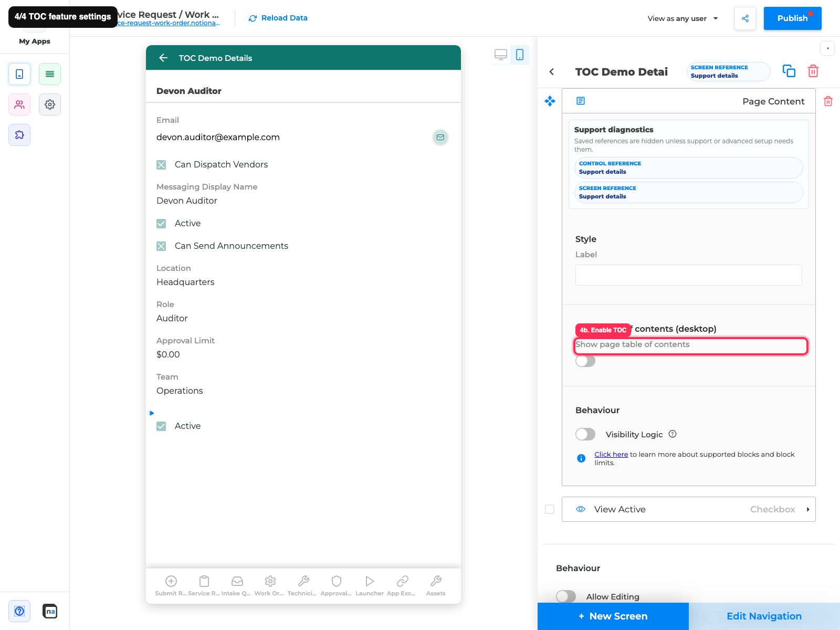The height and width of the screenshot is (630, 840).
Task: Click the My Apps label
Action: (35, 41)
